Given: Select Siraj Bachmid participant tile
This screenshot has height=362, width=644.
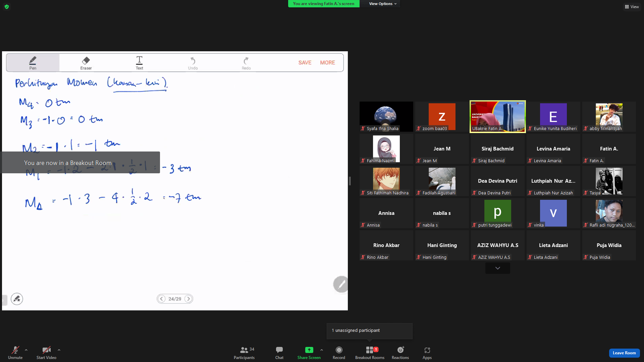Looking at the screenshot, I should [498, 149].
